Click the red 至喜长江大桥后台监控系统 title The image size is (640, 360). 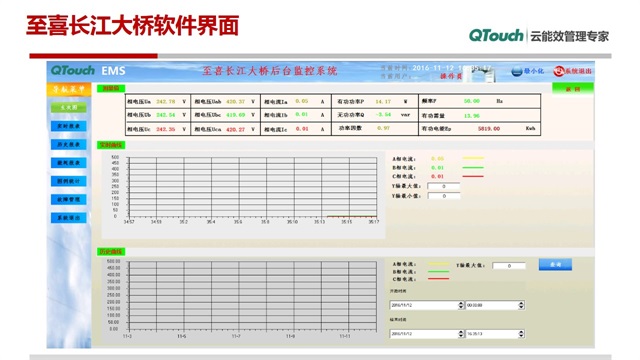coord(270,71)
